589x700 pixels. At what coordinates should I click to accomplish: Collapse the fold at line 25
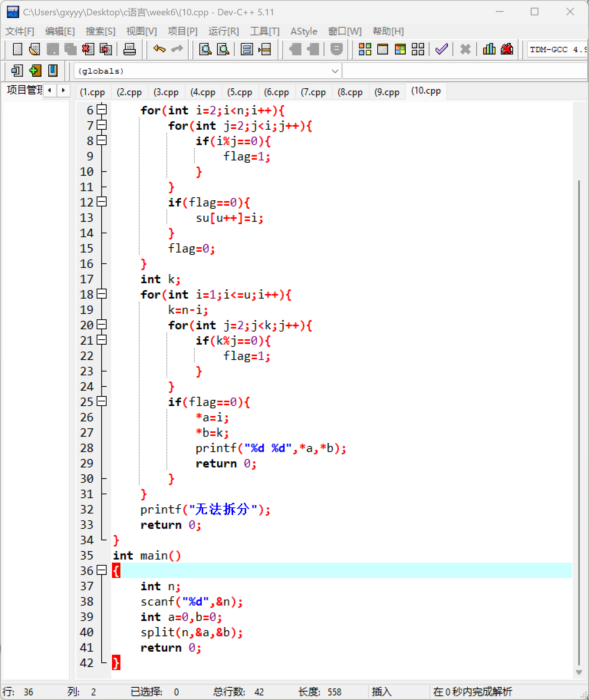pos(102,401)
